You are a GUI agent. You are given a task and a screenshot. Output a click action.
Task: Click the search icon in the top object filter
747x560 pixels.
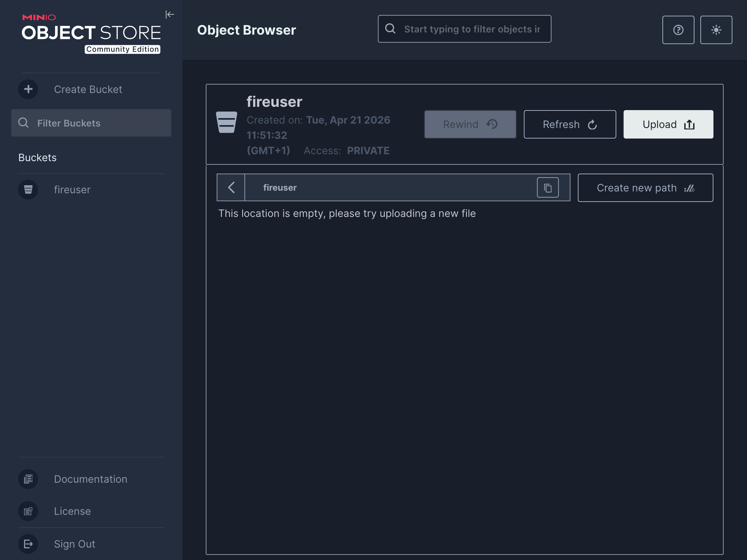click(390, 29)
